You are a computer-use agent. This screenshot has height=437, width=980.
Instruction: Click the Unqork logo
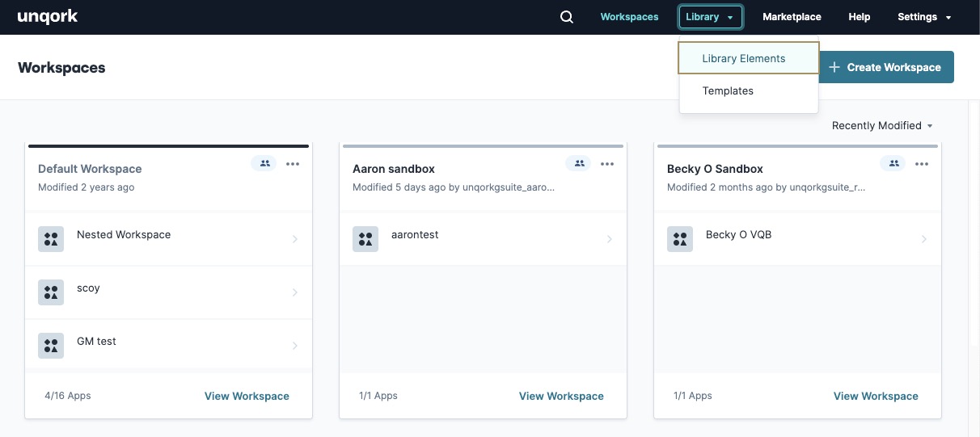48,17
